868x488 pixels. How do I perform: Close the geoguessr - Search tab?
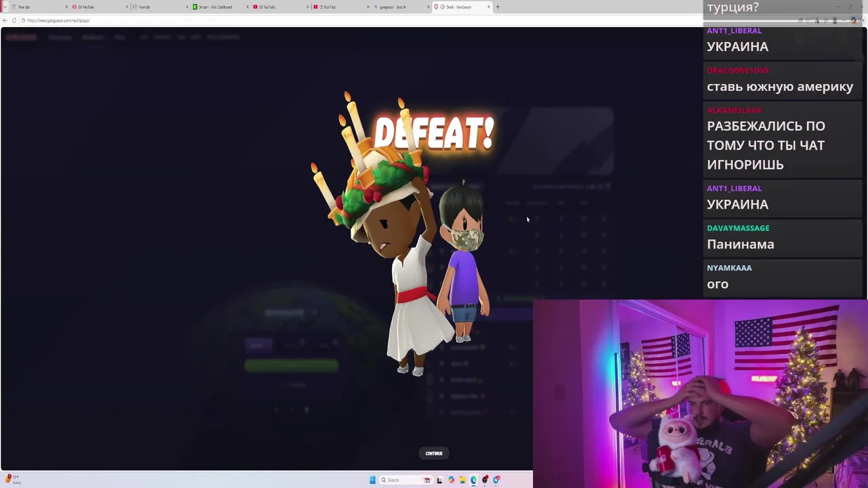pos(428,7)
